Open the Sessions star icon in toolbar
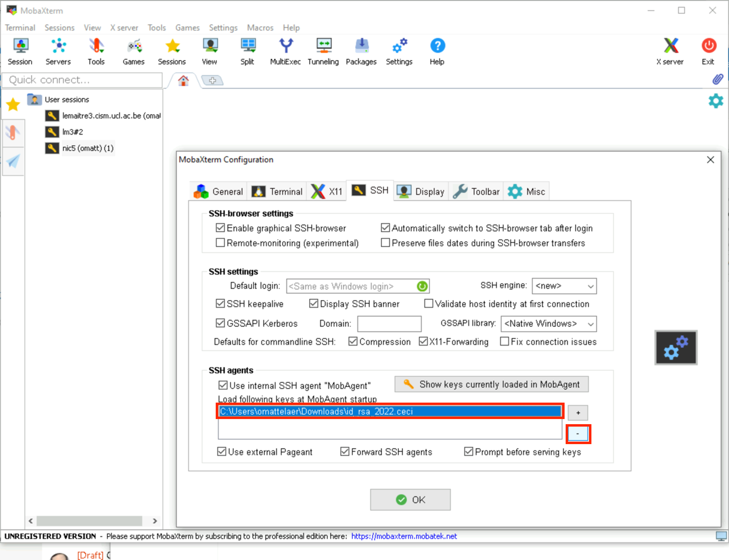Image resolution: width=729 pixels, height=560 pixels. [172, 51]
